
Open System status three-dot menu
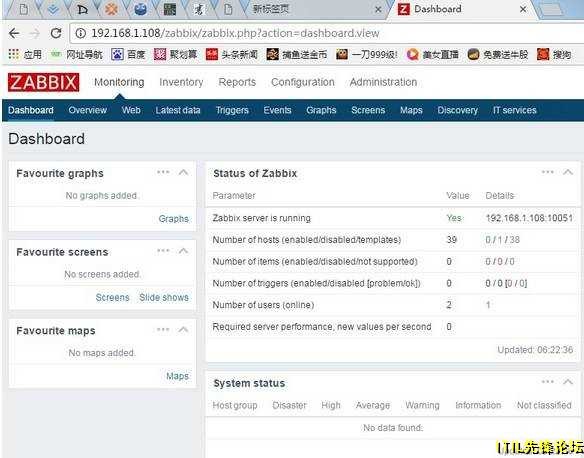(548, 382)
